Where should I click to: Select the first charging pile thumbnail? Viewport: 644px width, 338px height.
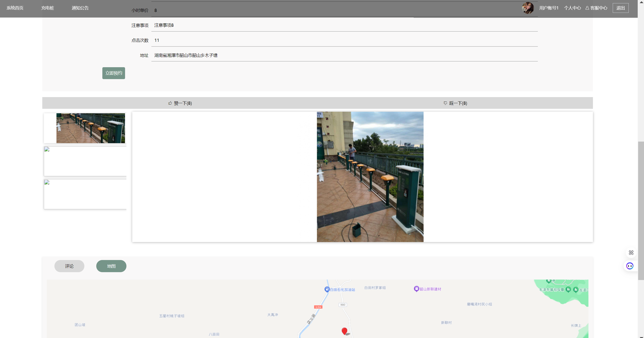pos(85,128)
